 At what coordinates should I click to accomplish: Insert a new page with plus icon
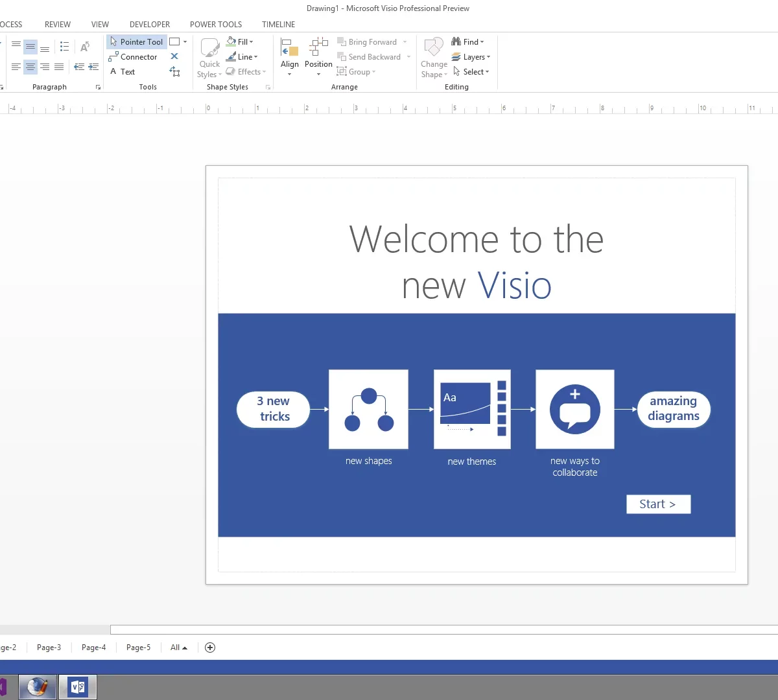point(210,647)
